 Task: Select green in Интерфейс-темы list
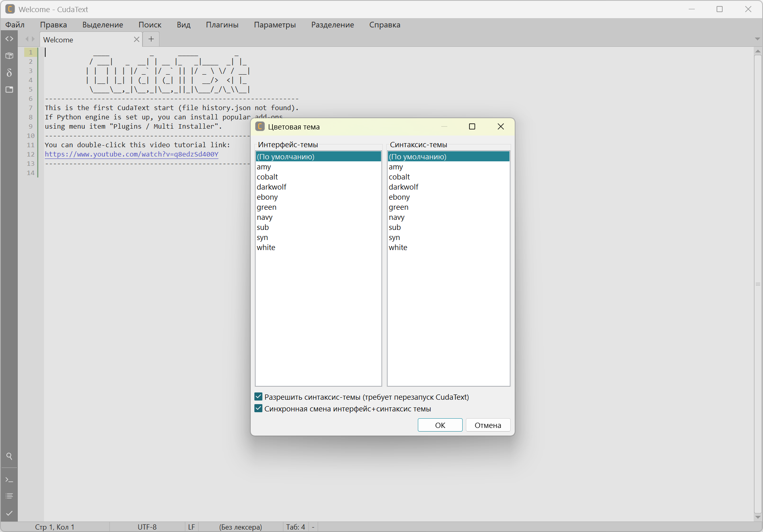click(319, 207)
